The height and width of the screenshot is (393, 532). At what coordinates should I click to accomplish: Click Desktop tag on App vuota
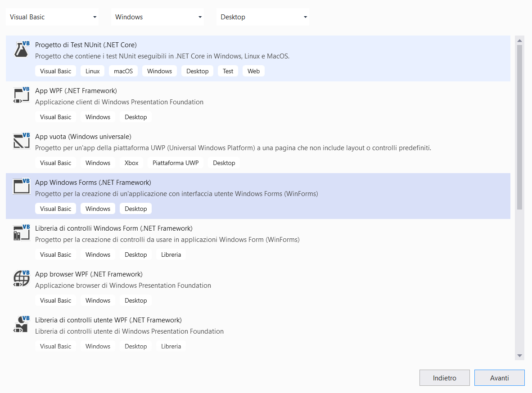click(x=224, y=163)
